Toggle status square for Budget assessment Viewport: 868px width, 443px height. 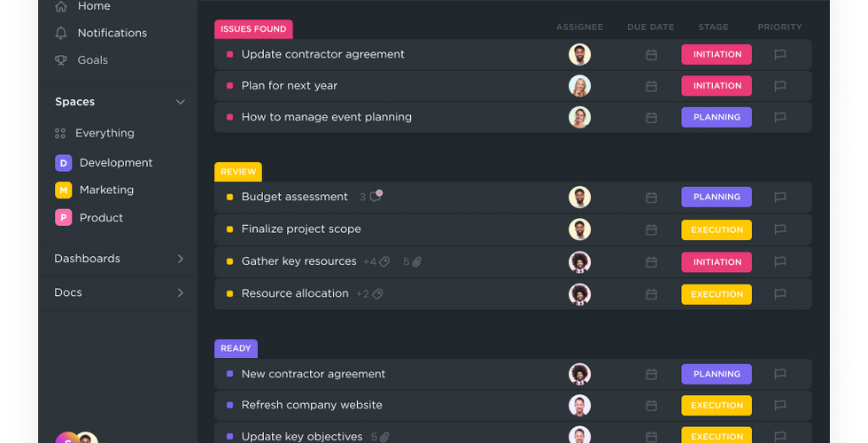click(x=230, y=197)
